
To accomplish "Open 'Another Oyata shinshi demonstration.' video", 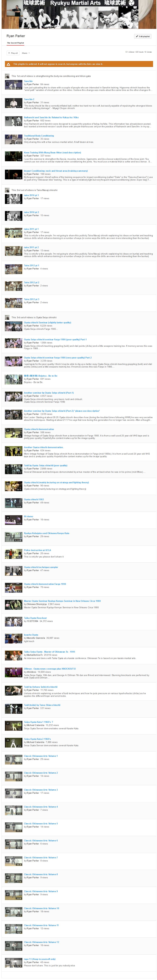I will click(x=44, y=447).
